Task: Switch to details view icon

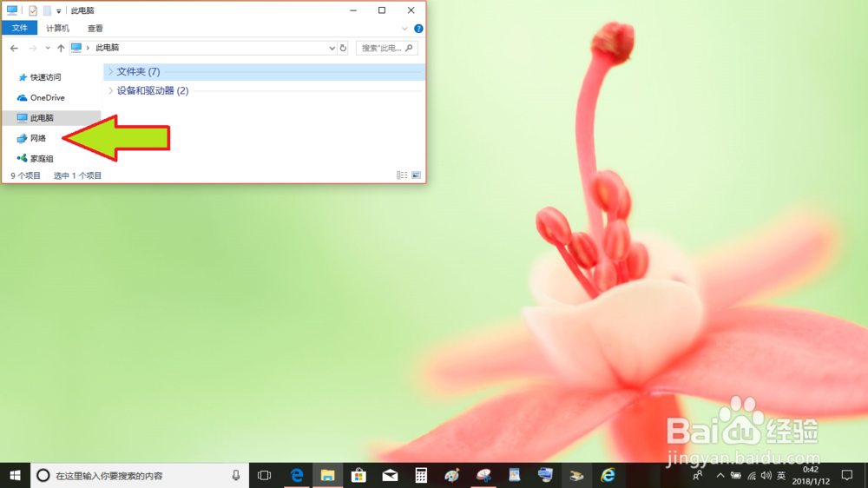Action: (402, 175)
